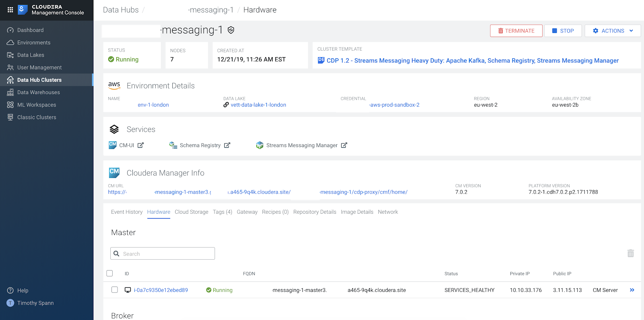Click the Environments cloud icon
Screen dimensions: 644x320
click(10, 43)
